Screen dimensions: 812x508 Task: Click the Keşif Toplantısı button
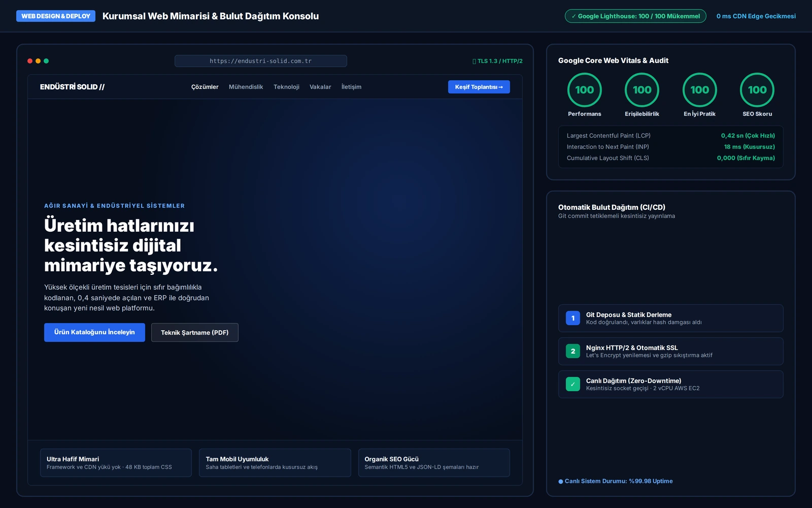[x=479, y=87]
